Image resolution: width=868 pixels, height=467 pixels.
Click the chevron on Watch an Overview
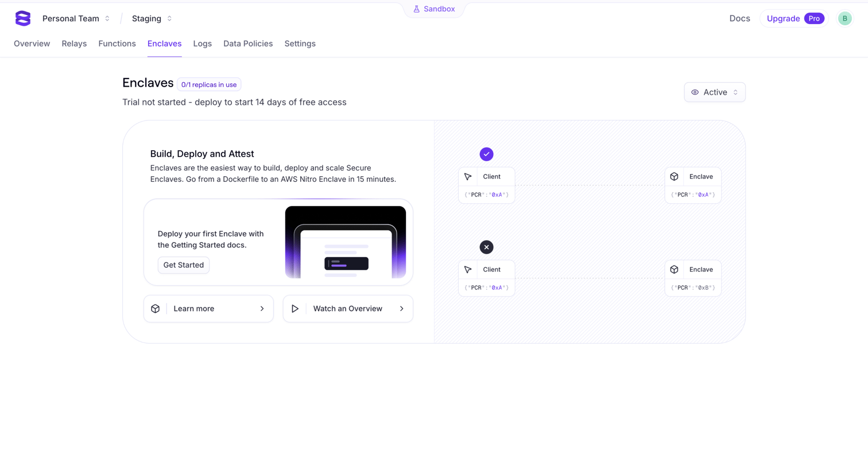(402, 309)
